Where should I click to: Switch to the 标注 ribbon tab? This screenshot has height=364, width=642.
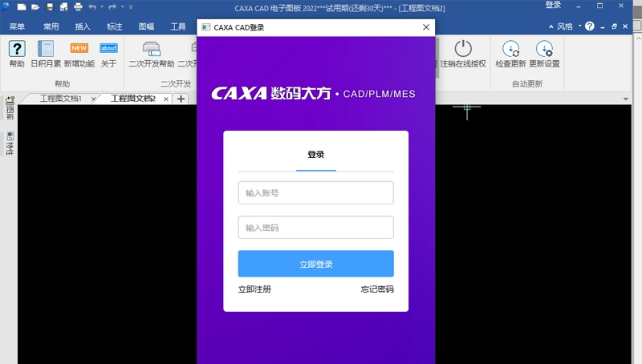[x=115, y=26]
